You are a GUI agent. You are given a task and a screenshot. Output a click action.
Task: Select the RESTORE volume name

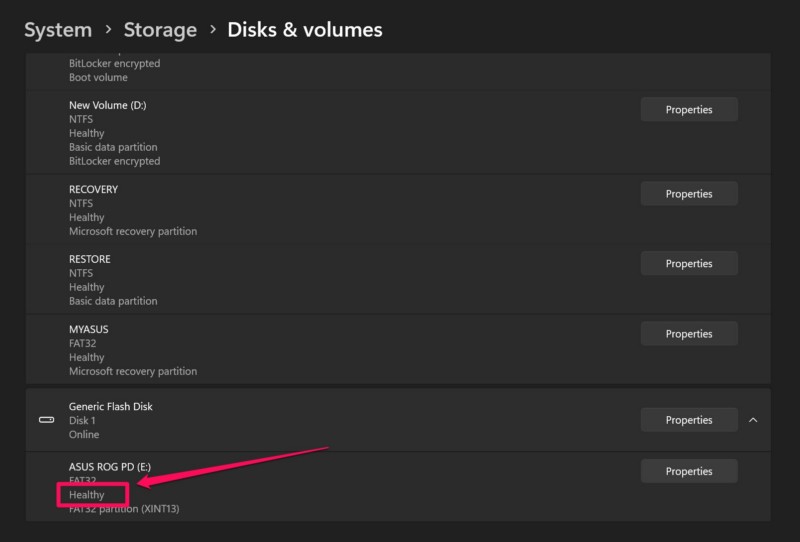coord(90,259)
